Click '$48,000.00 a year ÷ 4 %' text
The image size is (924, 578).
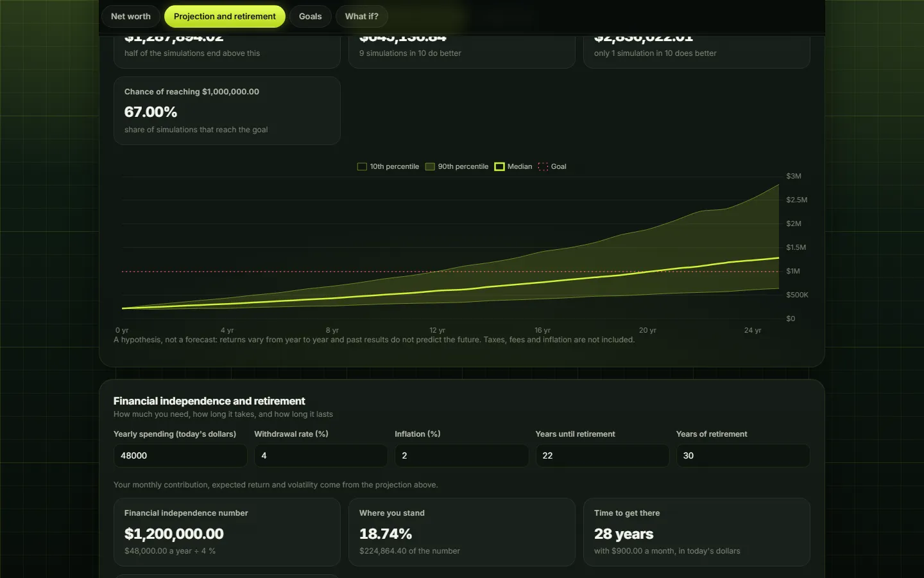[x=170, y=551]
